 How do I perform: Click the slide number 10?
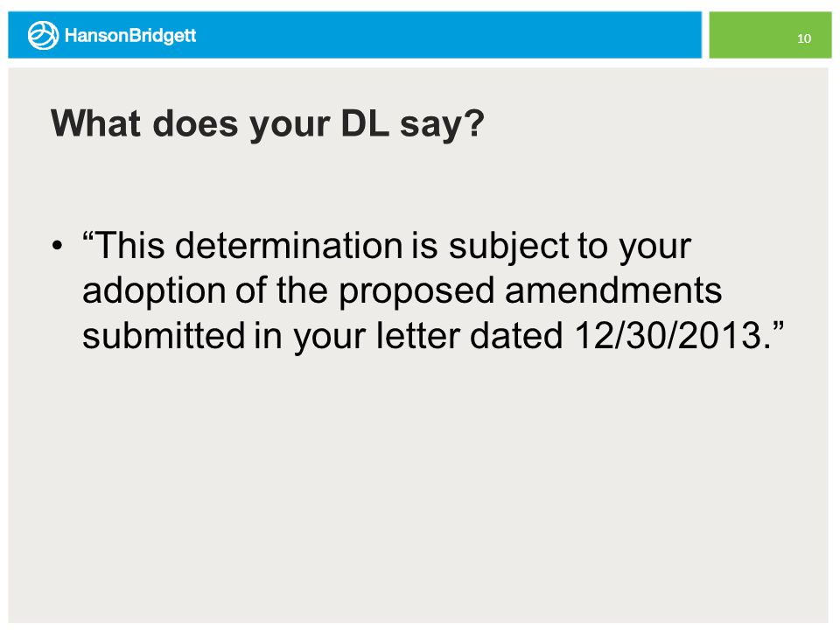click(803, 38)
